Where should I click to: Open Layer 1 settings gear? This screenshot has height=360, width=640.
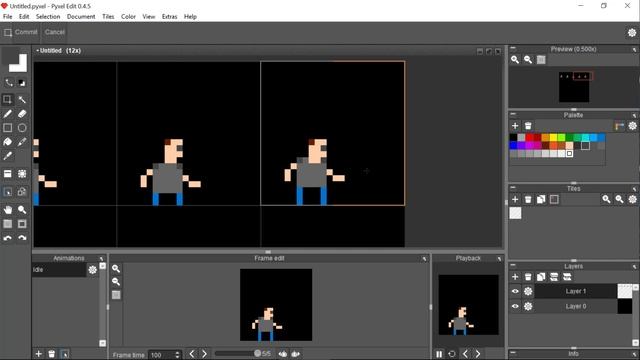(x=528, y=291)
